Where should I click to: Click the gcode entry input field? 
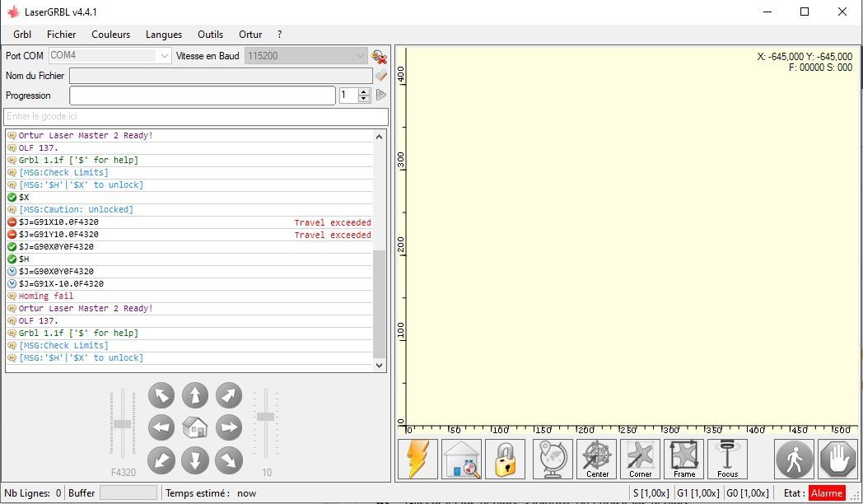click(x=196, y=117)
